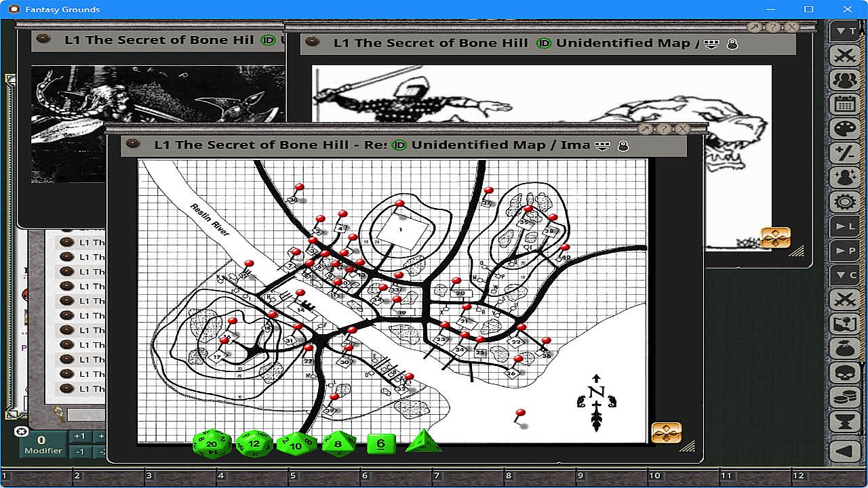Click the share arrow button on the front map window

[645, 129]
